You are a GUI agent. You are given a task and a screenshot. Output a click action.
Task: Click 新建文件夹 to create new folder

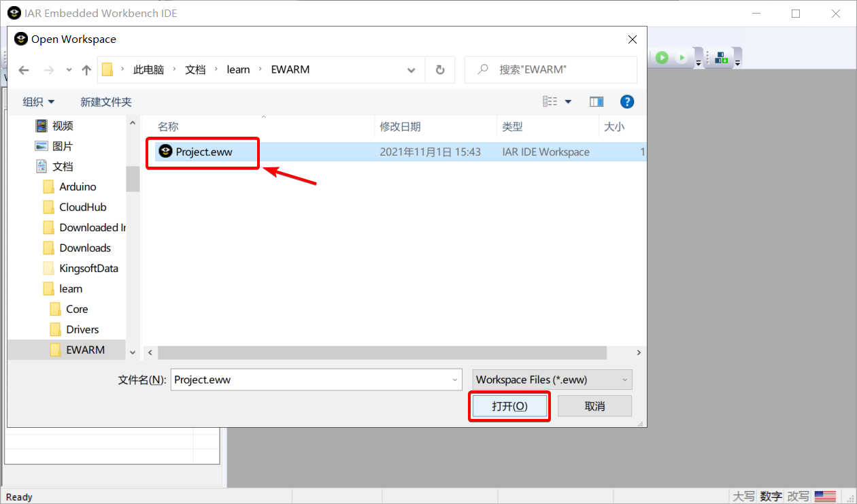105,102
